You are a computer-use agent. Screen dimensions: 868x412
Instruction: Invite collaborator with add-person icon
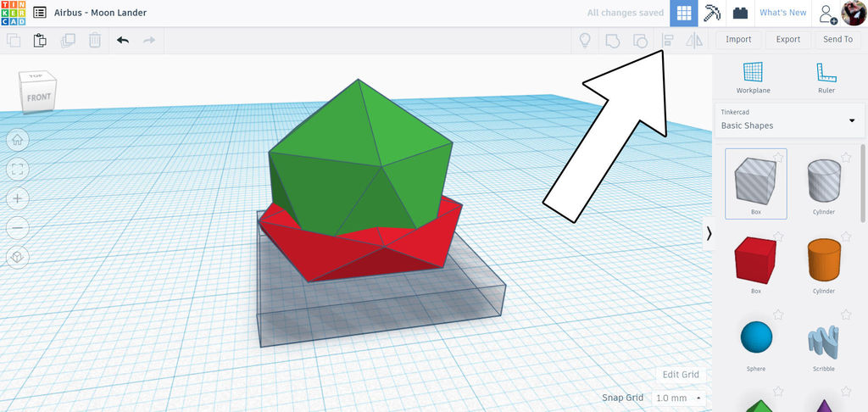coord(827,14)
